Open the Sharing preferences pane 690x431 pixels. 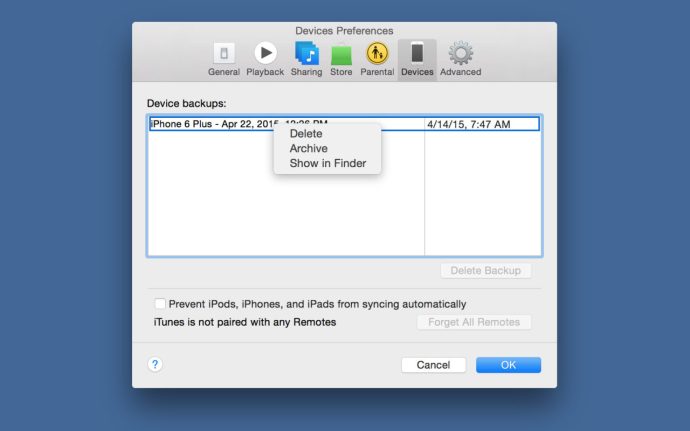coord(306,60)
